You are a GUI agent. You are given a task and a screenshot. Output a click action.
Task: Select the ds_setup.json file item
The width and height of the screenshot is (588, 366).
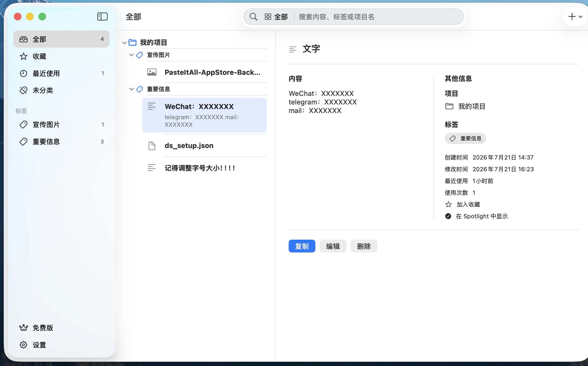click(x=204, y=146)
